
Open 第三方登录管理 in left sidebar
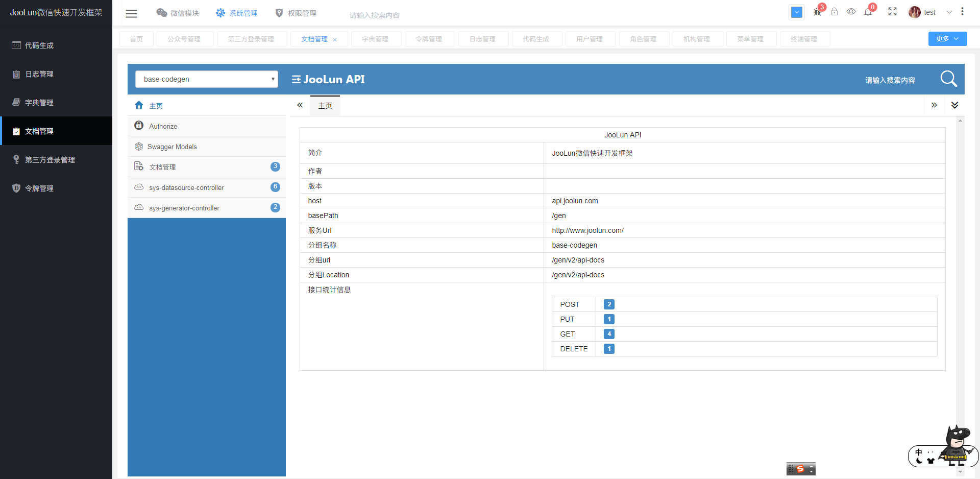56,160
